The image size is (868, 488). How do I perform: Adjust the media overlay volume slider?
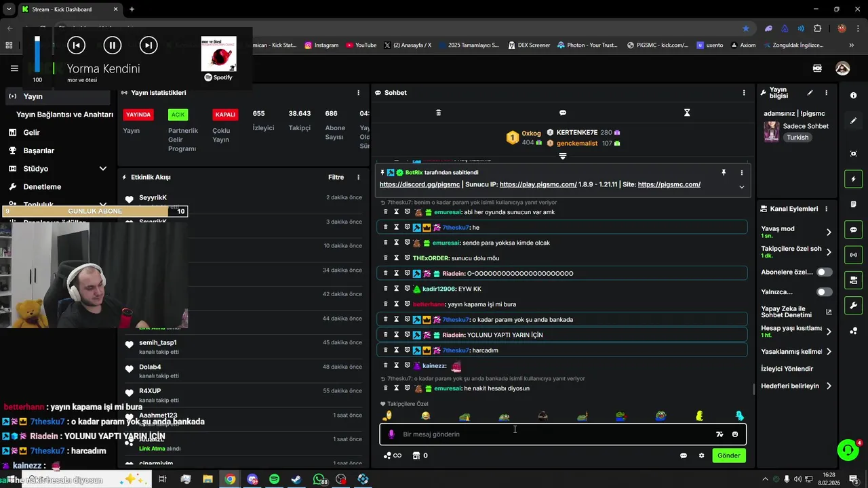click(37, 53)
